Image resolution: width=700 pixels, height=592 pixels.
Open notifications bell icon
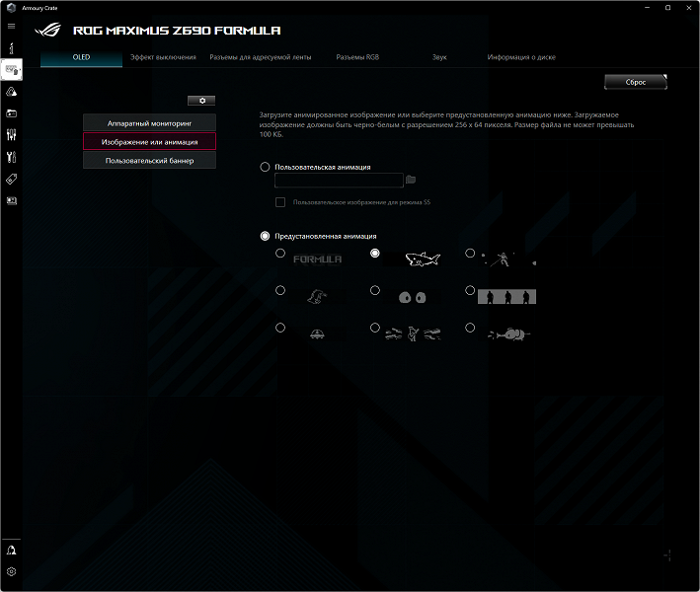(x=12, y=550)
